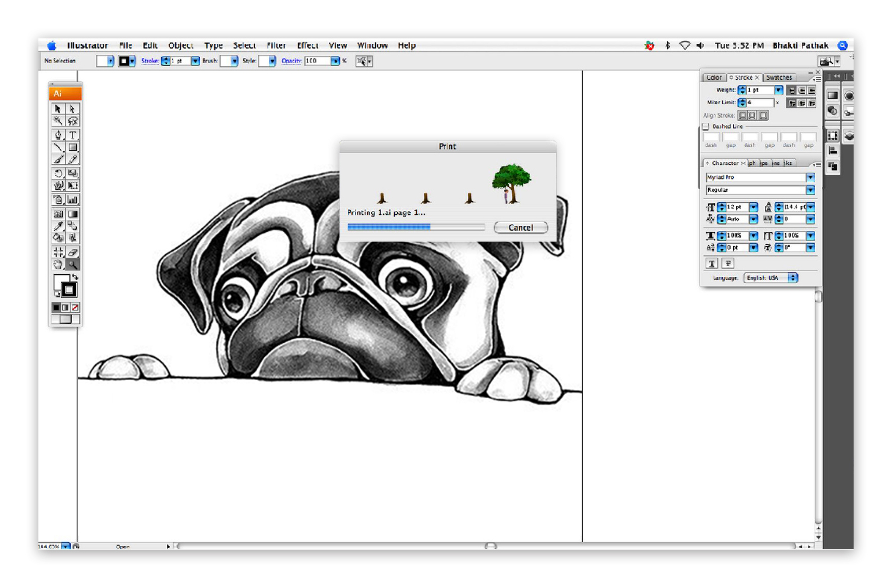Set Miter Join stroke corner
The width and height of the screenshot is (892, 588).
click(792, 103)
